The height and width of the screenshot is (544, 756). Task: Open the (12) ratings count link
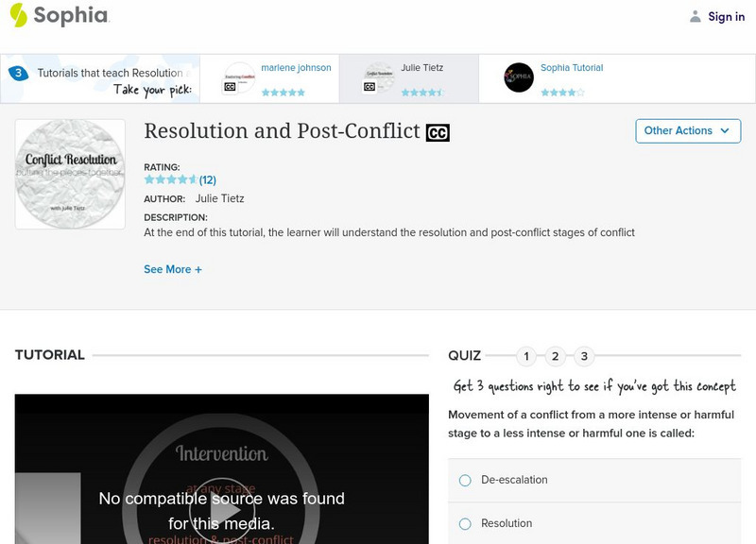tap(207, 180)
